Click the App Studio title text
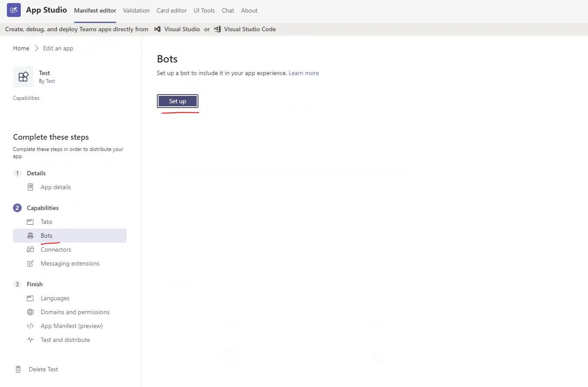Viewport: 588px width, 387px height. tap(46, 10)
